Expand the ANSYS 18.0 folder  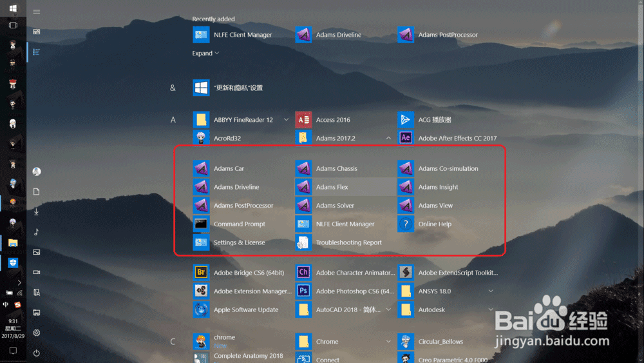pos(490,291)
